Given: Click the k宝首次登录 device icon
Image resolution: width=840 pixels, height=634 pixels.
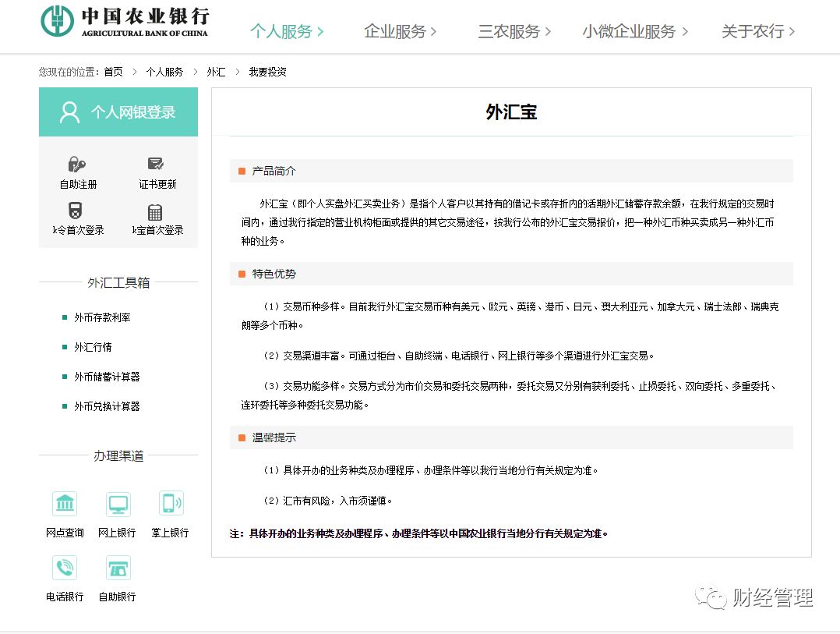Looking at the screenshot, I should (155, 213).
